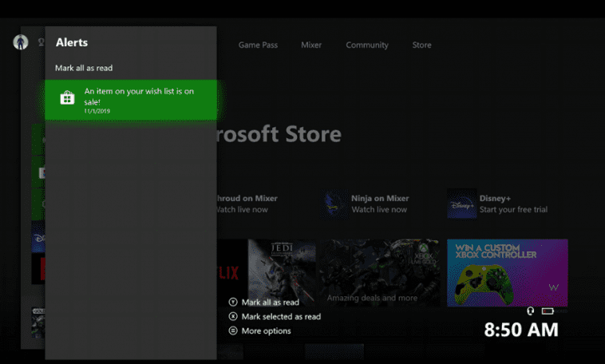Click the menu button icon hint
The width and height of the screenshot is (605, 364).
233,330
